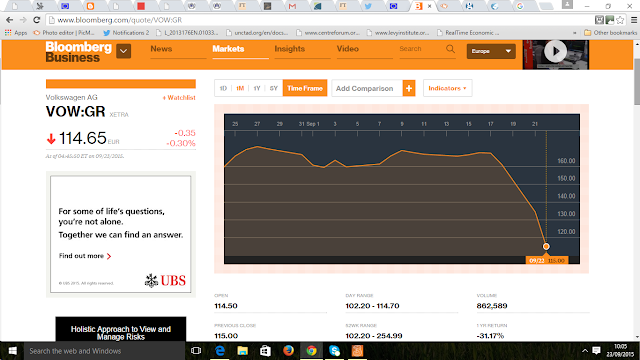Click the Bloomberg Business logo
This screenshot has height=360, width=640.
click(78, 52)
